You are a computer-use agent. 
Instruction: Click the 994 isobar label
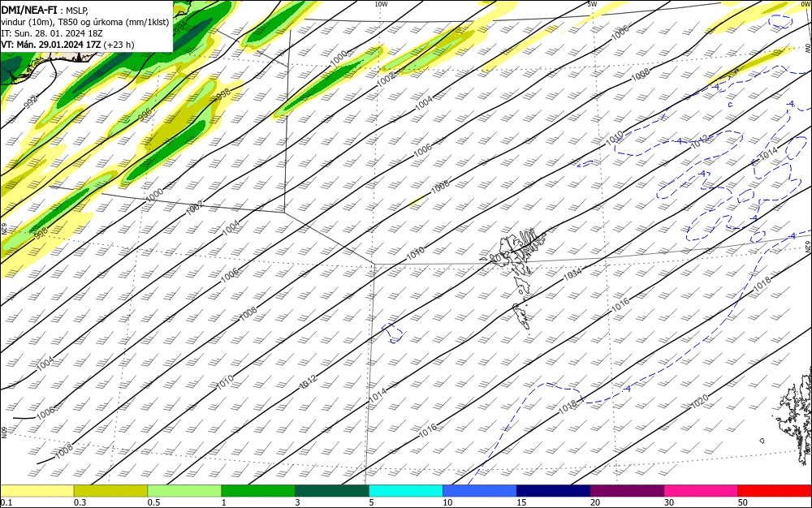181,28
